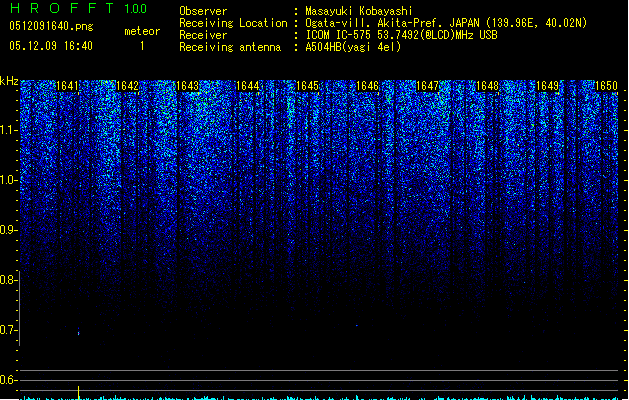Image resolution: width=629 pixels, height=400 pixels.
Task: Click the 0.8 kHz axis label
Action: click(8, 280)
